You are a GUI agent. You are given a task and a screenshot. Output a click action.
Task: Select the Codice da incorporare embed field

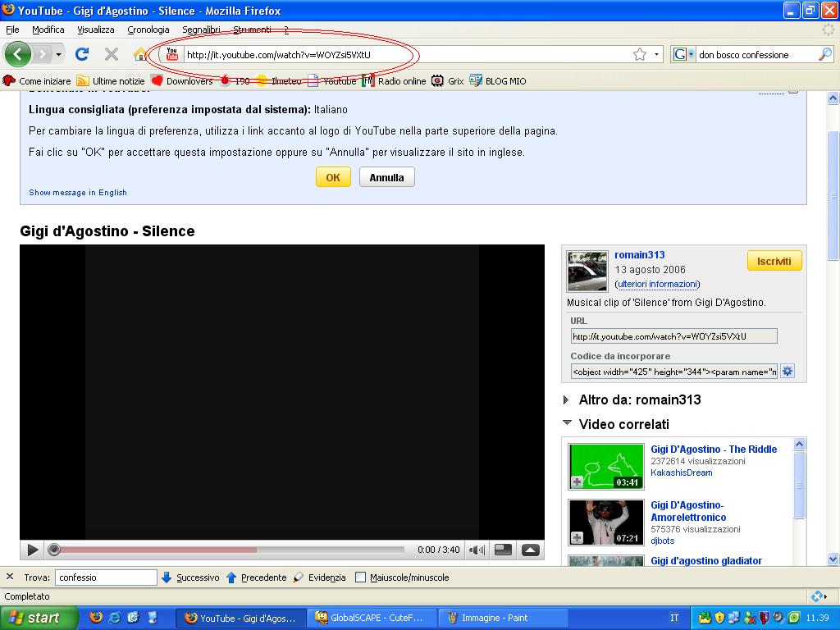[674, 372]
